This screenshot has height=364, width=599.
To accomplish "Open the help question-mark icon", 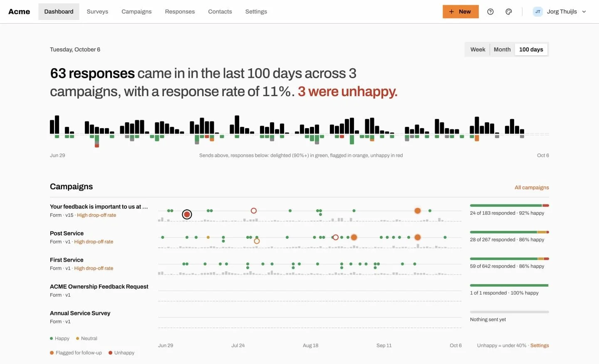I will pos(490,12).
